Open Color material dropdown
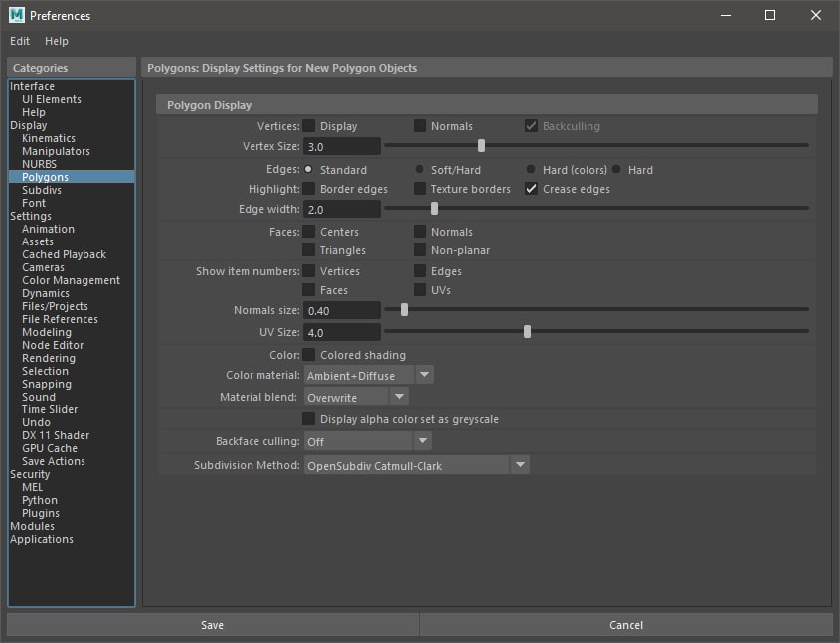The image size is (840, 643). point(369,375)
